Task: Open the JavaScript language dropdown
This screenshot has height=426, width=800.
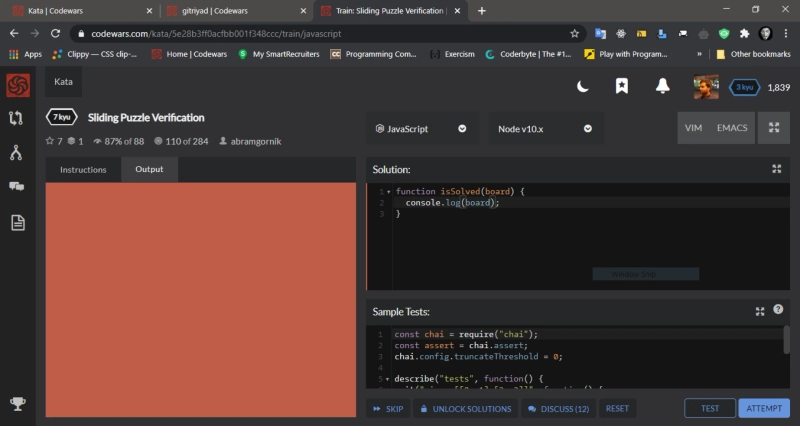Action: (x=421, y=129)
